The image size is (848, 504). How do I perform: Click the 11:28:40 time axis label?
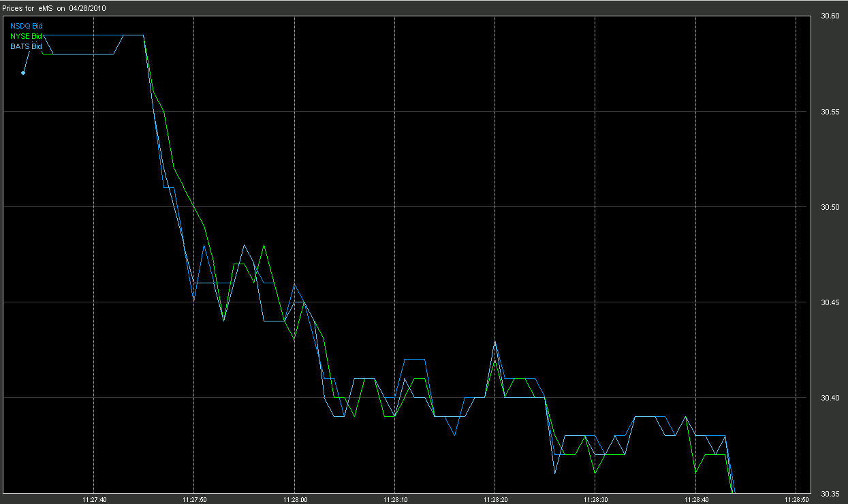point(695,499)
